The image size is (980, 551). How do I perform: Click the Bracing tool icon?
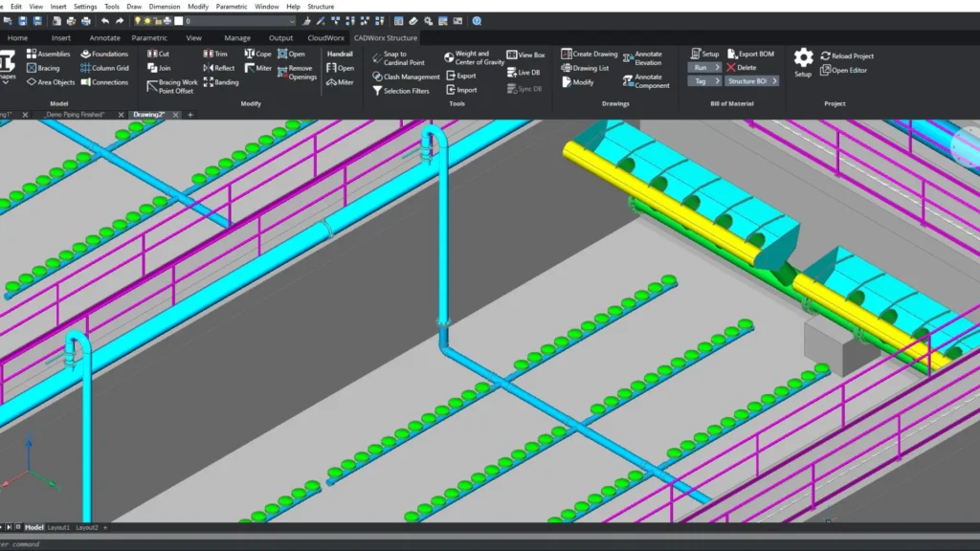(32, 68)
